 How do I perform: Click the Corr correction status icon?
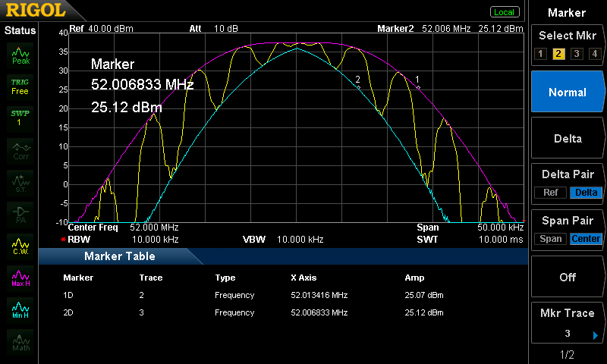point(20,149)
